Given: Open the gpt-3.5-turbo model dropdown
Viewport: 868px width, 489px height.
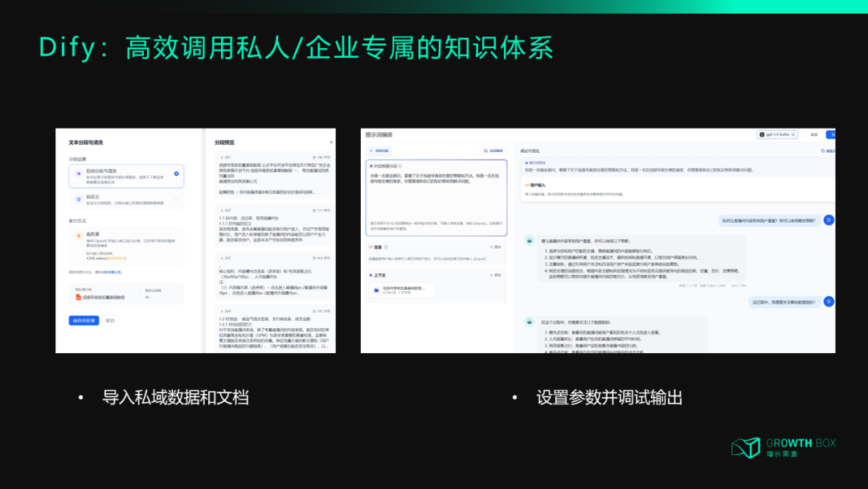Looking at the screenshot, I should point(778,134).
